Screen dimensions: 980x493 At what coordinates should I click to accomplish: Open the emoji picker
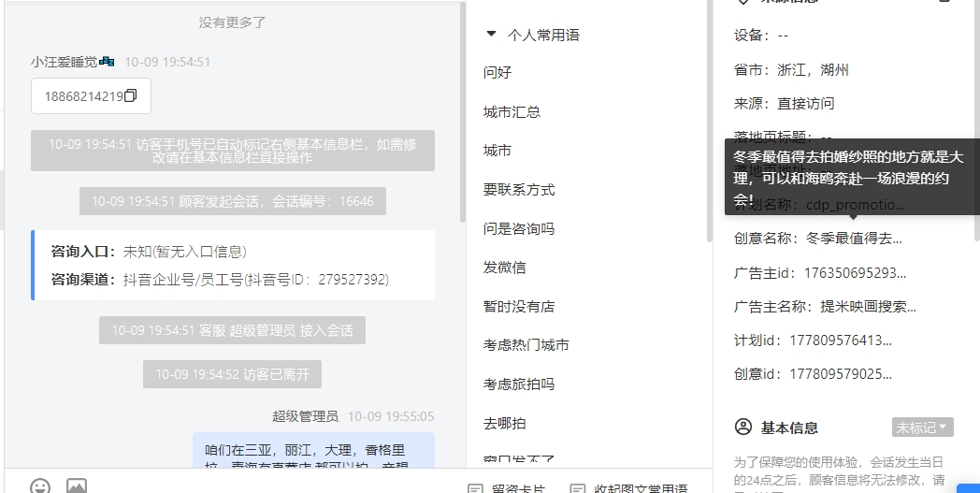point(40,486)
